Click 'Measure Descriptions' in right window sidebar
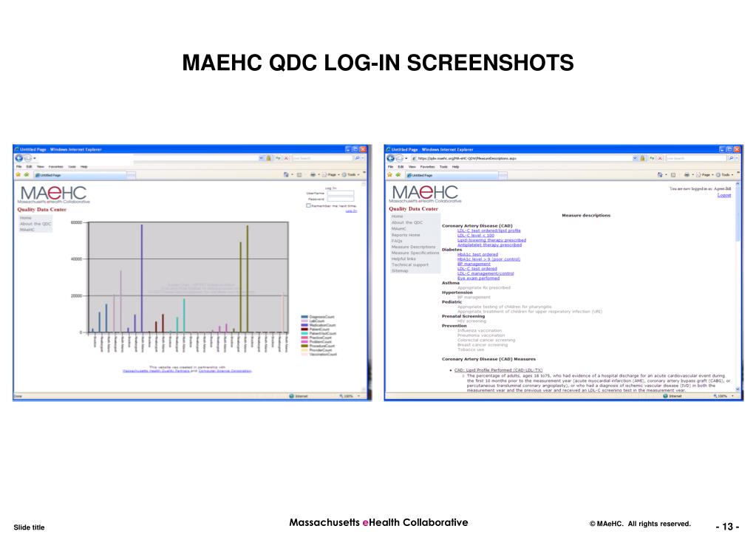Viewport: 756px width, 540px height. point(413,247)
